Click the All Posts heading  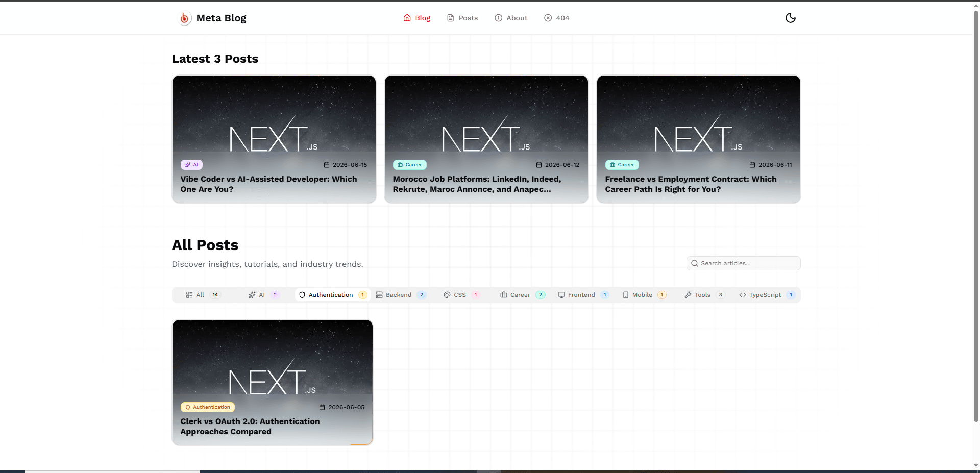click(x=205, y=245)
